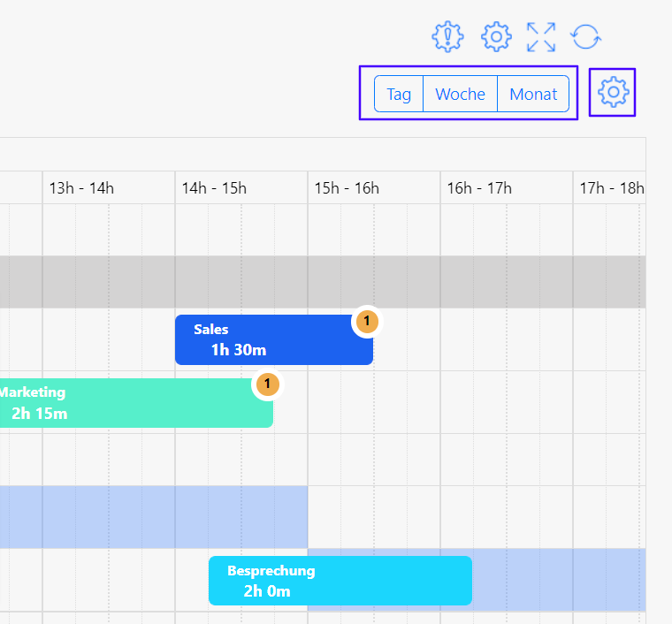
Task: Select the Marketing 2h 15m event
Action: pyautogui.click(x=133, y=403)
